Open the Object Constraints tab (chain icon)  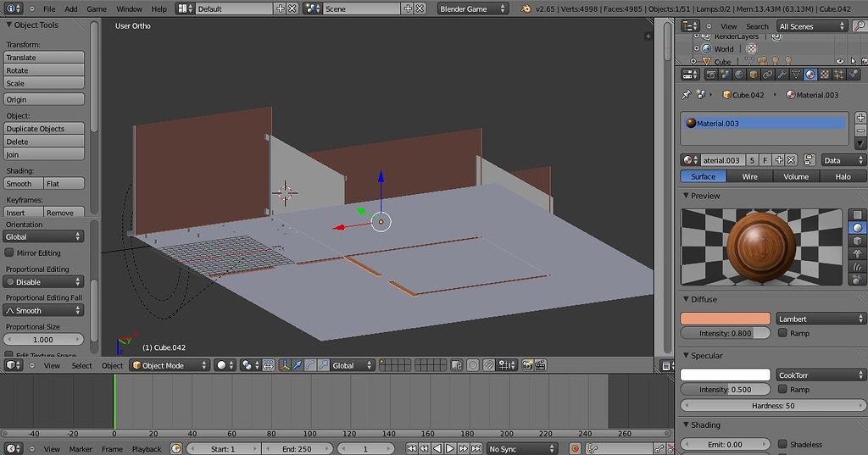768,75
